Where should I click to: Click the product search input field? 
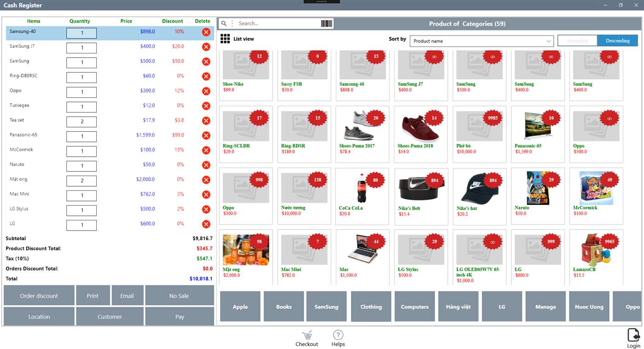point(278,24)
